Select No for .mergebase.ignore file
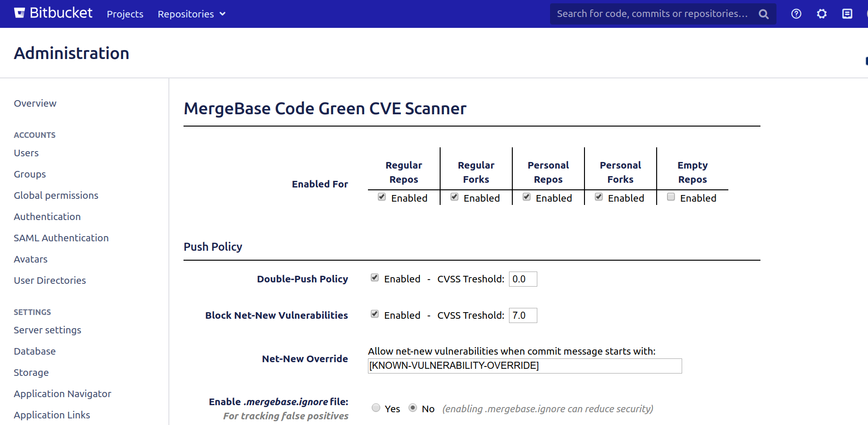Screen dimensions: 868x425 (413, 408)
